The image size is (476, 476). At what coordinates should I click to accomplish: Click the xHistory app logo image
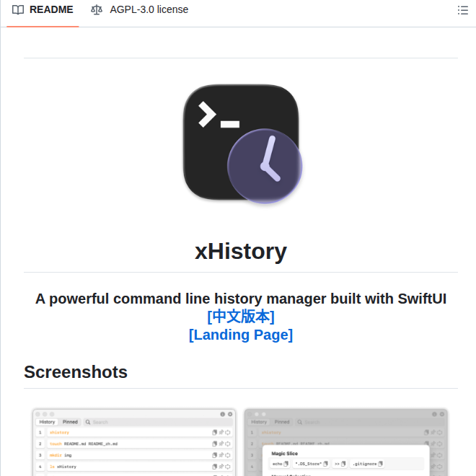242,144
